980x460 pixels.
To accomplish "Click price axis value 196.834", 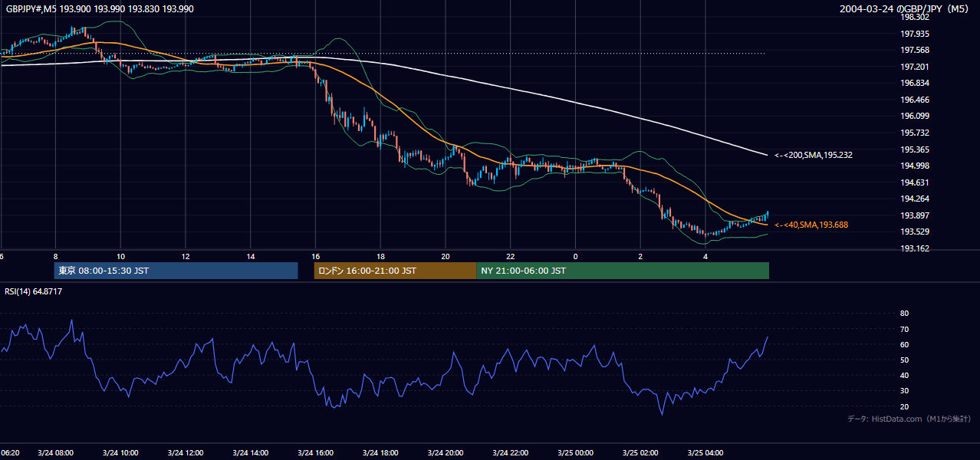I will point(915,83).
